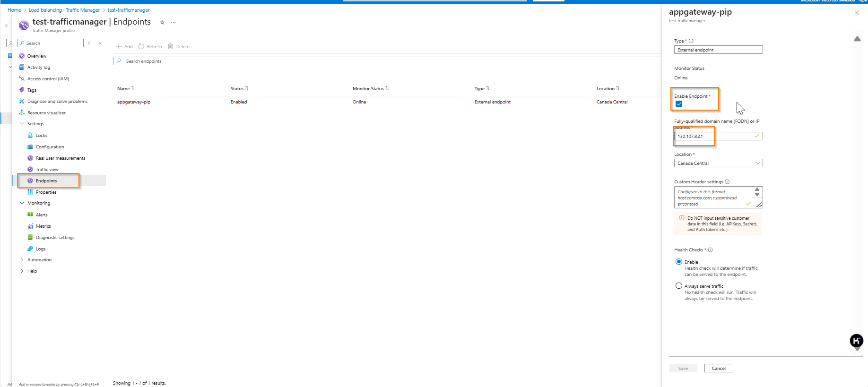
Task: Click Custom Header settings info icon
Action: 727,182
